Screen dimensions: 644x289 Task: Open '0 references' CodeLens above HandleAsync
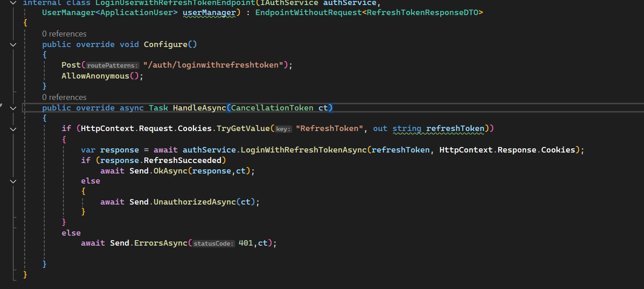[x=64, y=97]
